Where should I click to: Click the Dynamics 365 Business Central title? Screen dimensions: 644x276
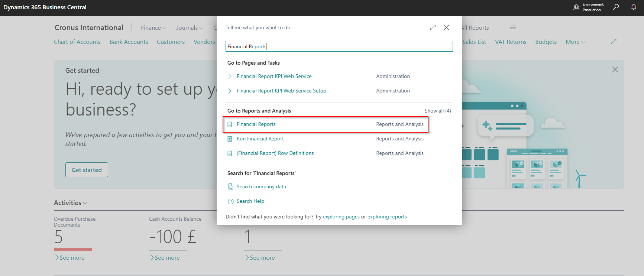tap(45, 7)
